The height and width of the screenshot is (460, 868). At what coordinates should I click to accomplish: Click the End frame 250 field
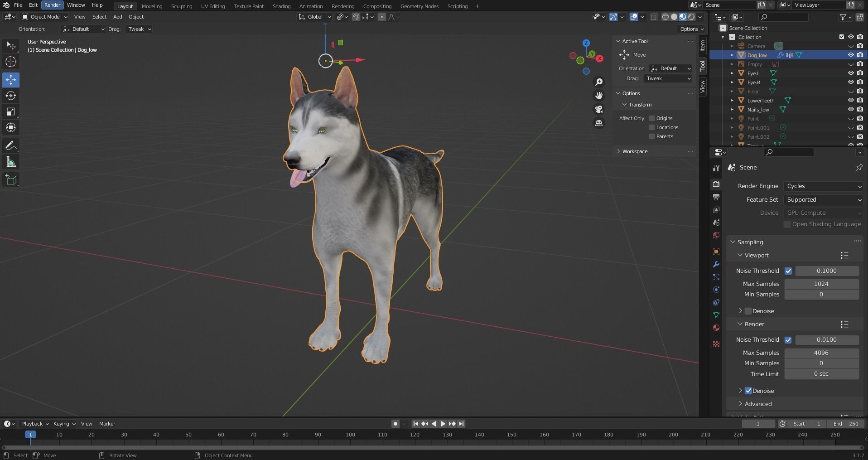845,424
